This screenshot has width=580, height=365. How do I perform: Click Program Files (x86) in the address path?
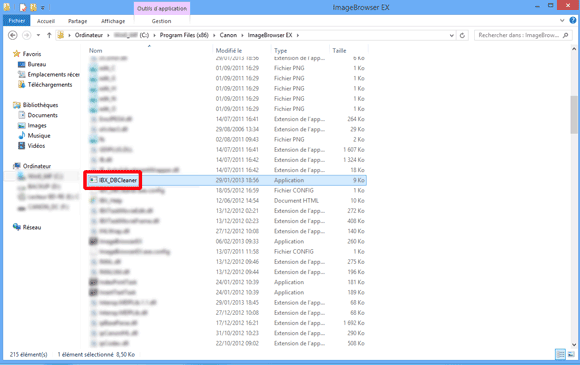184,35
